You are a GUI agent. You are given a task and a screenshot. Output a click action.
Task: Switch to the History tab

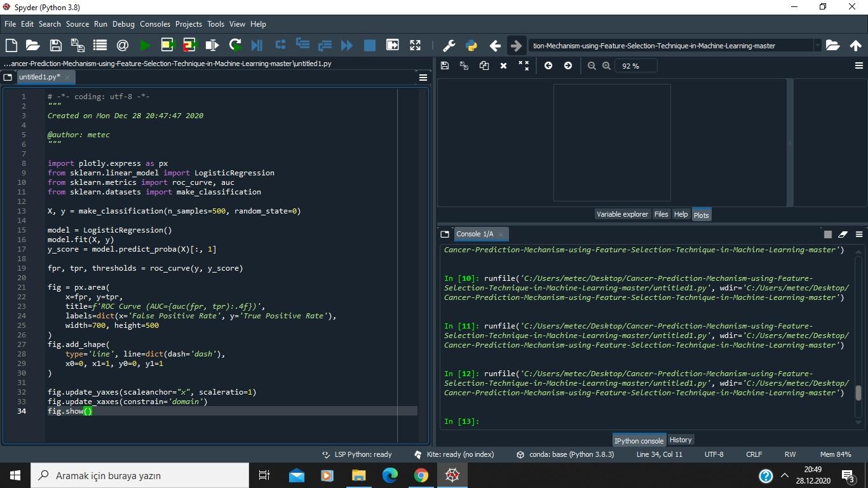[680, 440]
